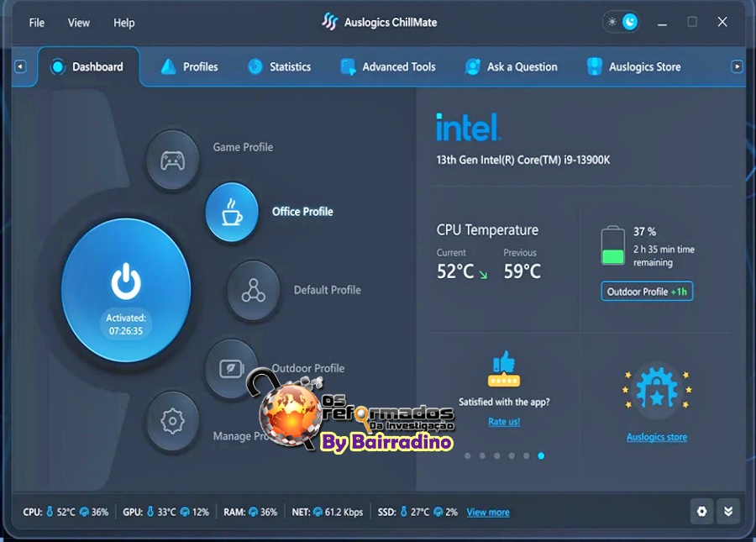Click the Office Profile label

(302, 212)
